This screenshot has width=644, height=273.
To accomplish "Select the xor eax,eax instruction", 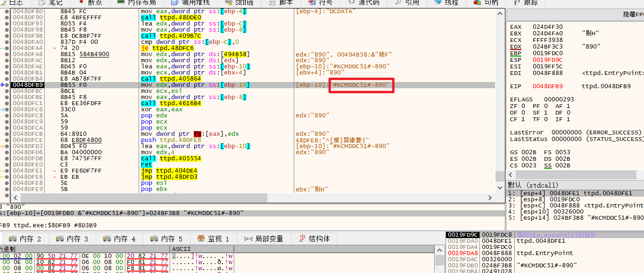I will point(161,109).
